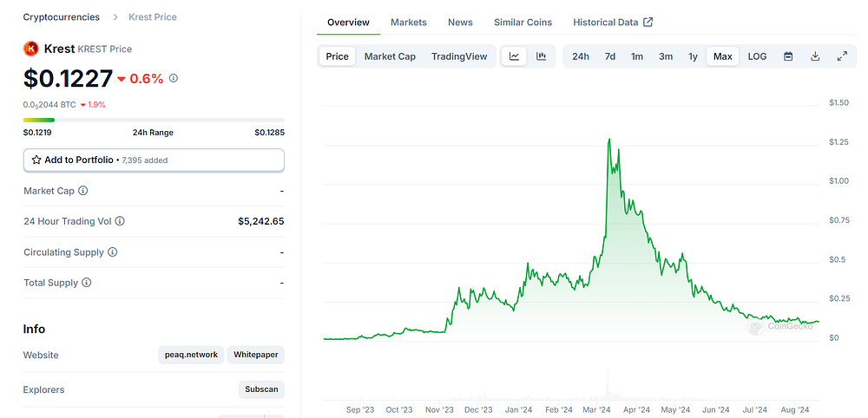Screen dimensions: 868x418
Task: Go to Cryptocurrencies breadcrumb
Action: tap(62, 17)
